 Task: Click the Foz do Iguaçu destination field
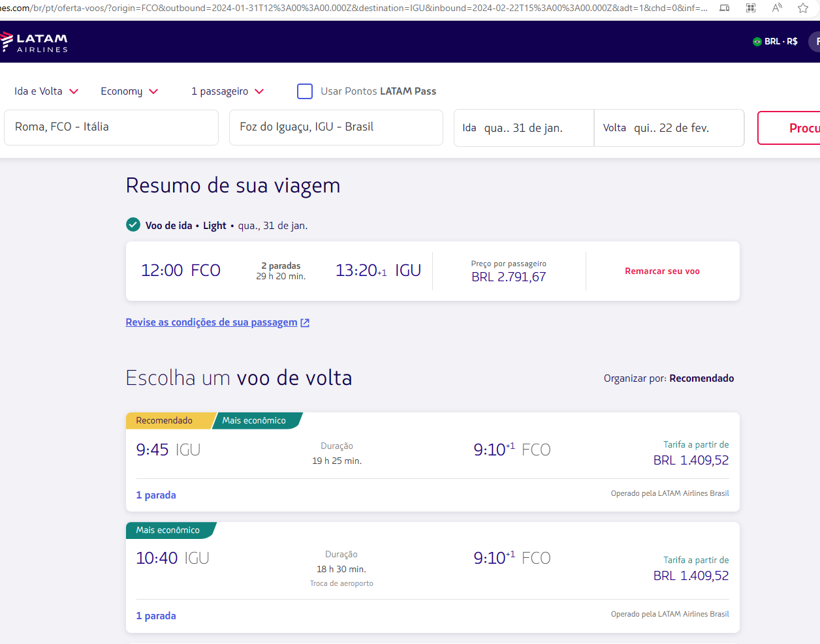coord(336,127)
